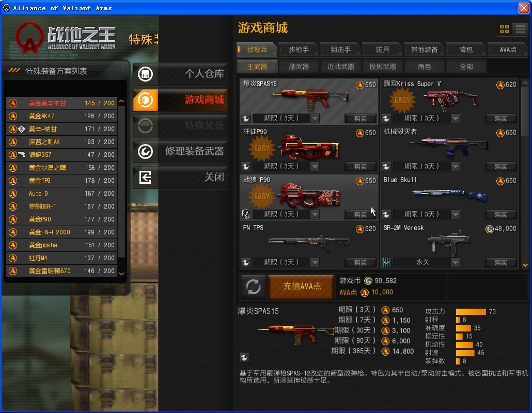532x413 pixels.
Task: Buy 战狼 P90 with 购买 button
Action: (x=361, y=214)
